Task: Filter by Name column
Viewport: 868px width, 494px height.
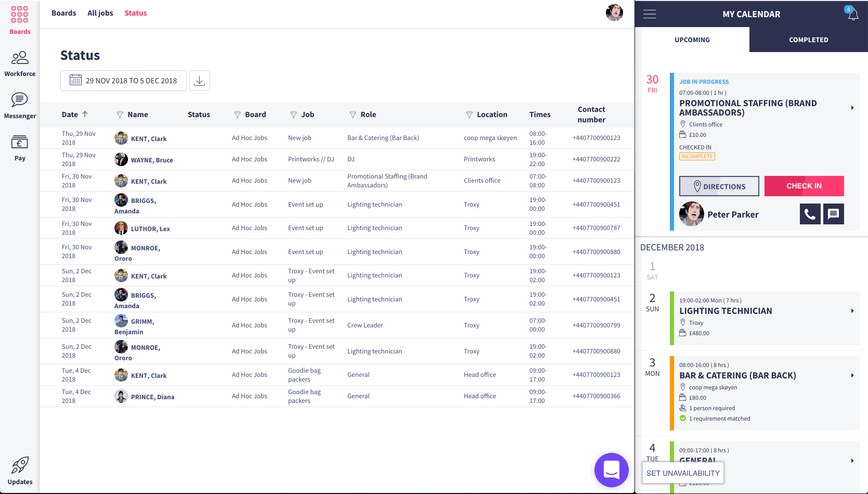Action: tap(120, 115)
